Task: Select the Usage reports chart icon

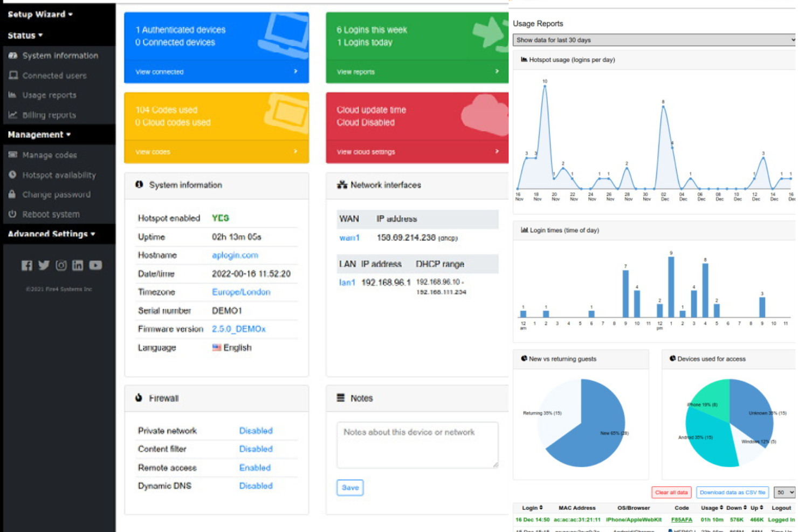Action: (12, 95)
